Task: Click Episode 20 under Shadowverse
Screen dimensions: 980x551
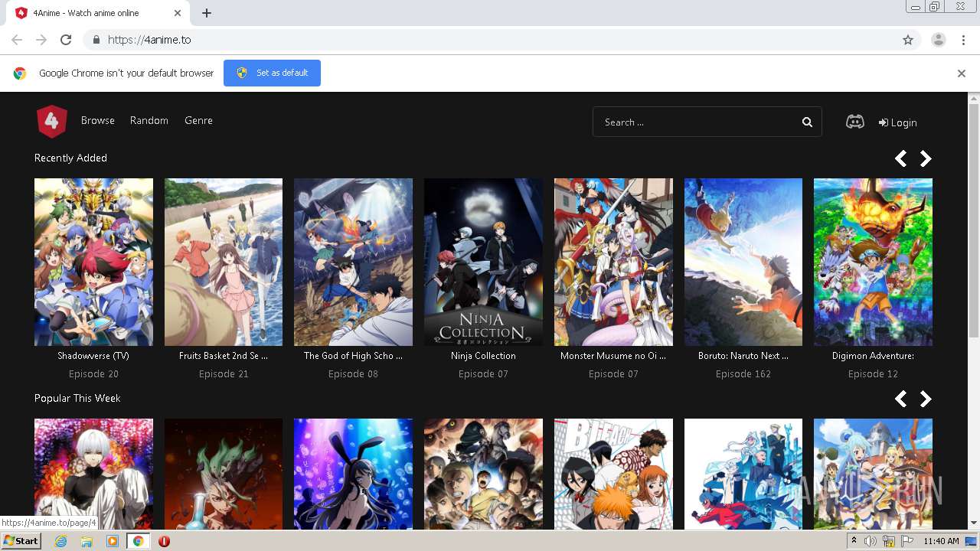Action: (x=93, y=374)
